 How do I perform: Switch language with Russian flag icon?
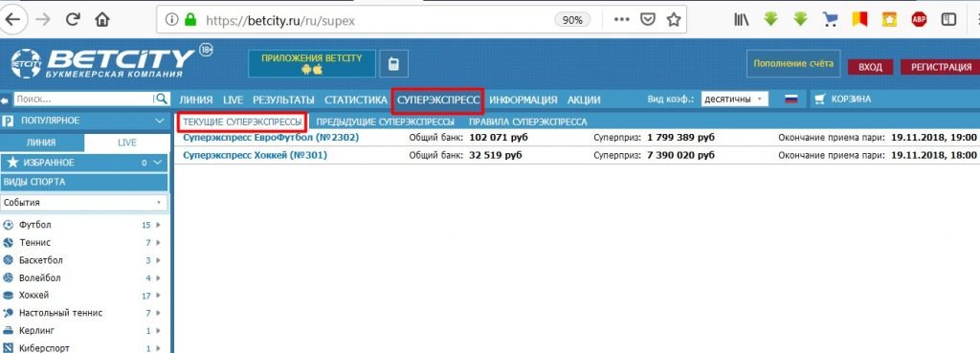(x=791, y=99)
